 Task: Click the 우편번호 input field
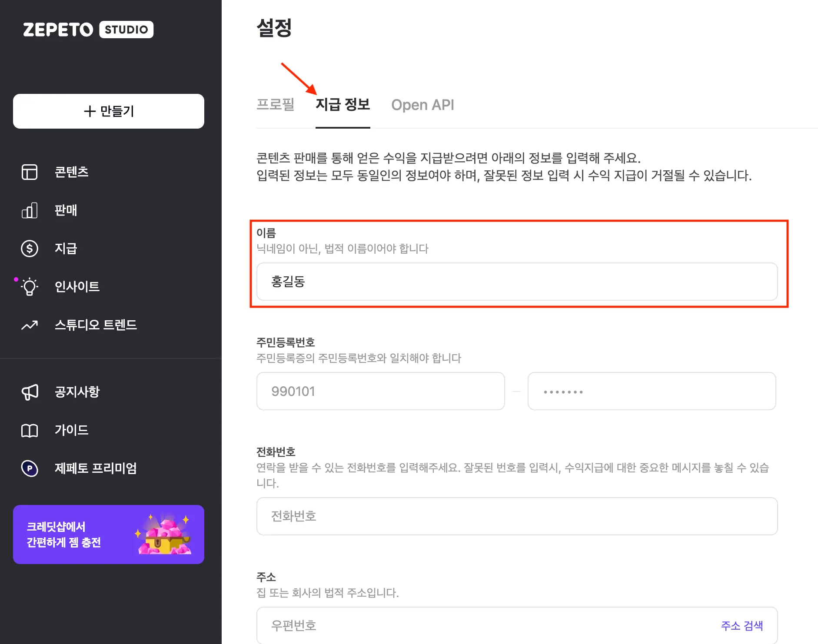[517, 626]
